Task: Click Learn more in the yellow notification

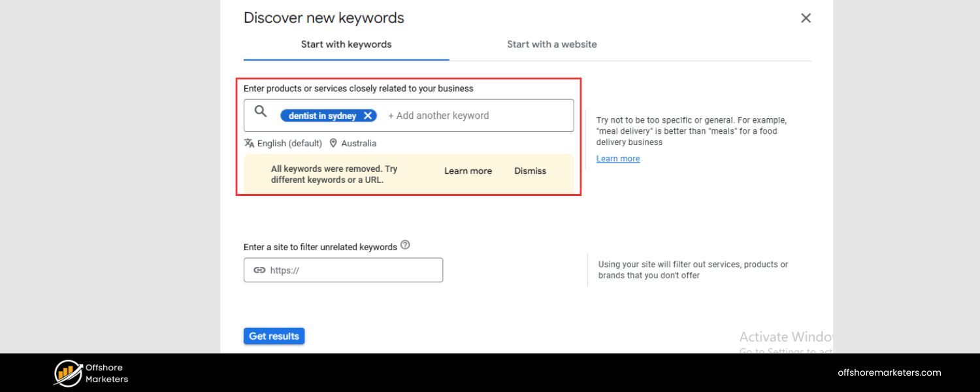Action: 468,171
